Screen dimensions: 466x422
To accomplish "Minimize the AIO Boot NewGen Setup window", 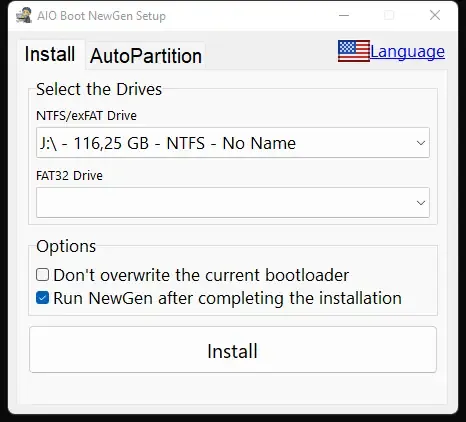I will [x=344, y=15].
